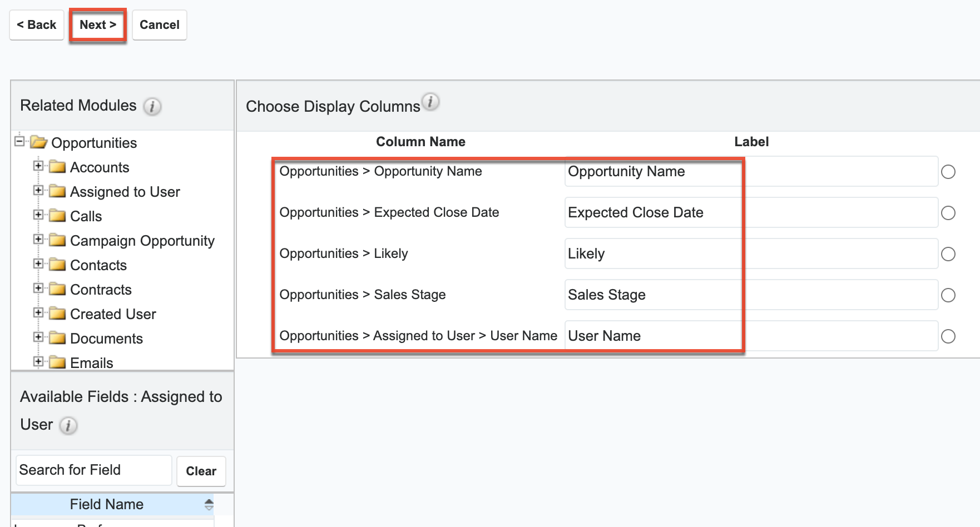Expand the Calls tree node
980x527 pixels.
[x=38, y=216]
